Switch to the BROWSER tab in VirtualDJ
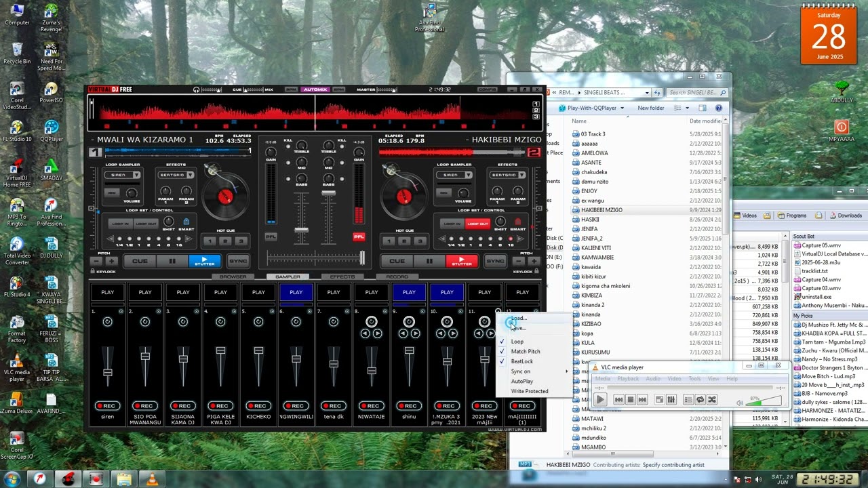Image resolution: width=868 pixels, height=488 pixels. (233, 277)
